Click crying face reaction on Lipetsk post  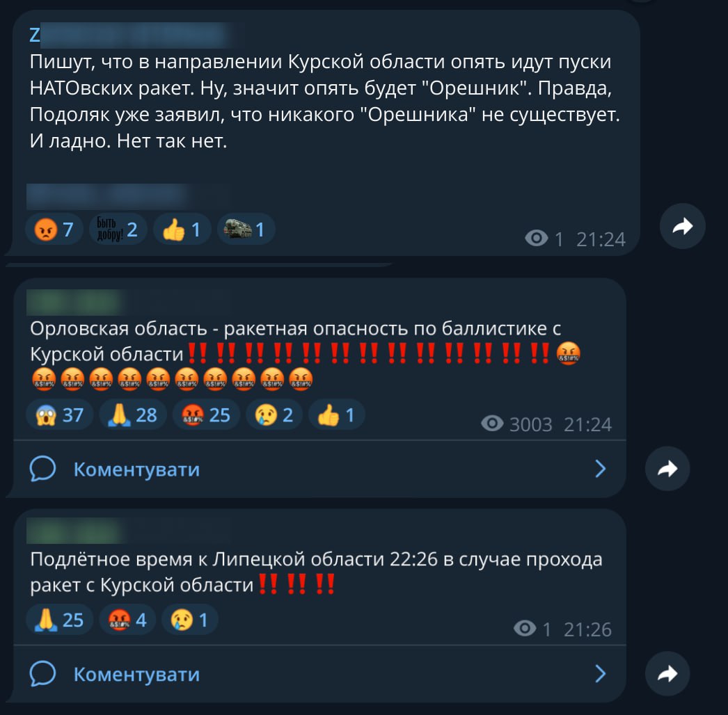(x=189, y=620)
